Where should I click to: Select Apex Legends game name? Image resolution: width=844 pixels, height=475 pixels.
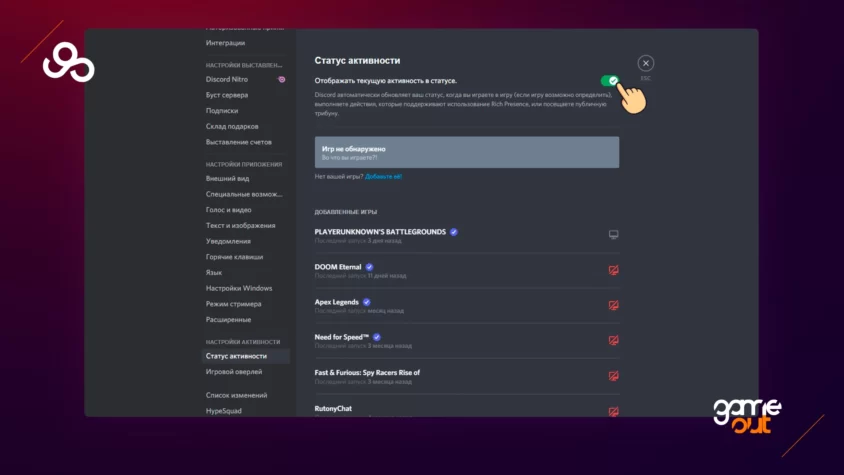point(336,302)
